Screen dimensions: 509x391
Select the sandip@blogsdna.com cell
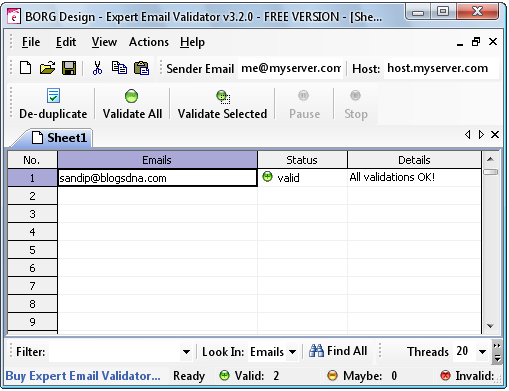157,178
